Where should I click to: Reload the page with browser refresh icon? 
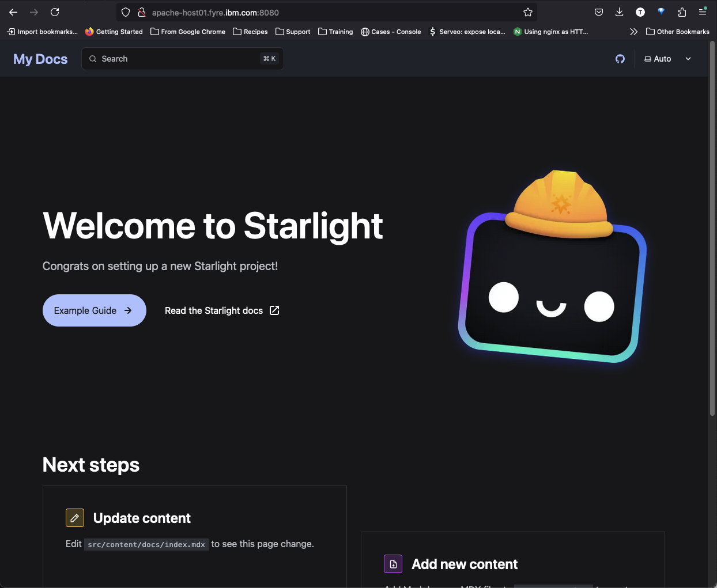(x=55, y=12)
